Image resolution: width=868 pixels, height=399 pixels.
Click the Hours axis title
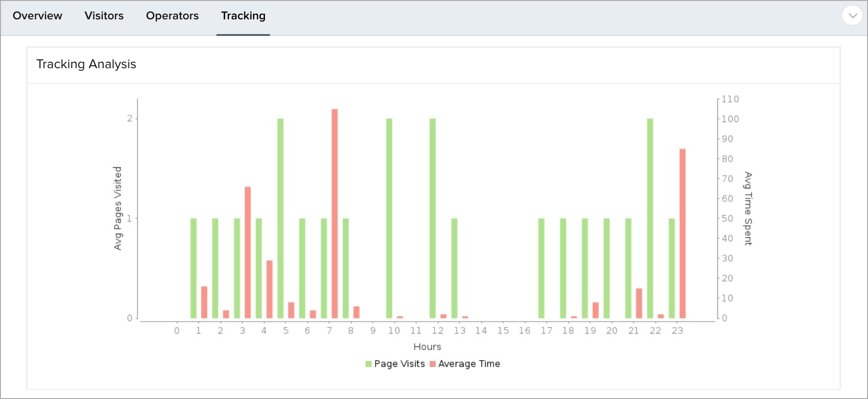click(427, 347)
